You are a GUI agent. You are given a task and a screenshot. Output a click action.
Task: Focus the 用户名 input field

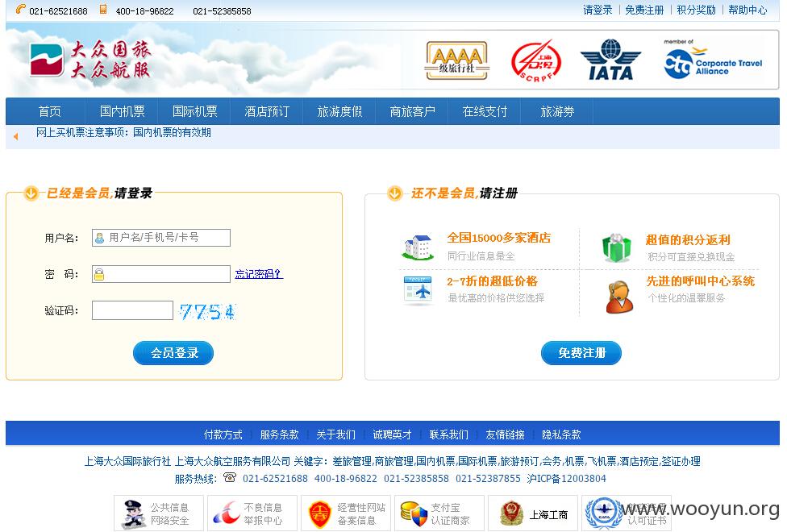161,238
